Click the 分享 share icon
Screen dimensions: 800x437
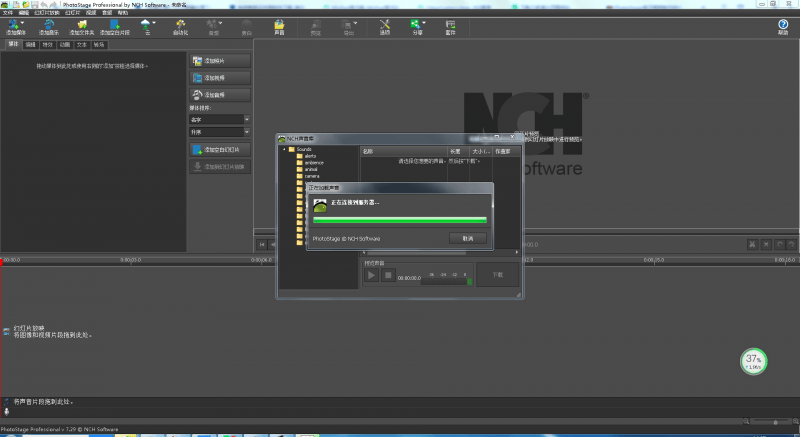416,26
